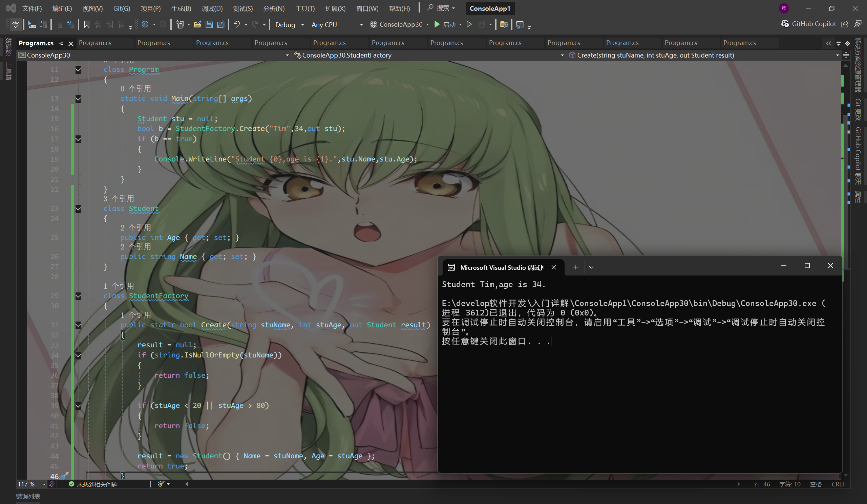Add a new tab in the console window
The height and width of the screenshot is (504, 867).
[576, 267]
